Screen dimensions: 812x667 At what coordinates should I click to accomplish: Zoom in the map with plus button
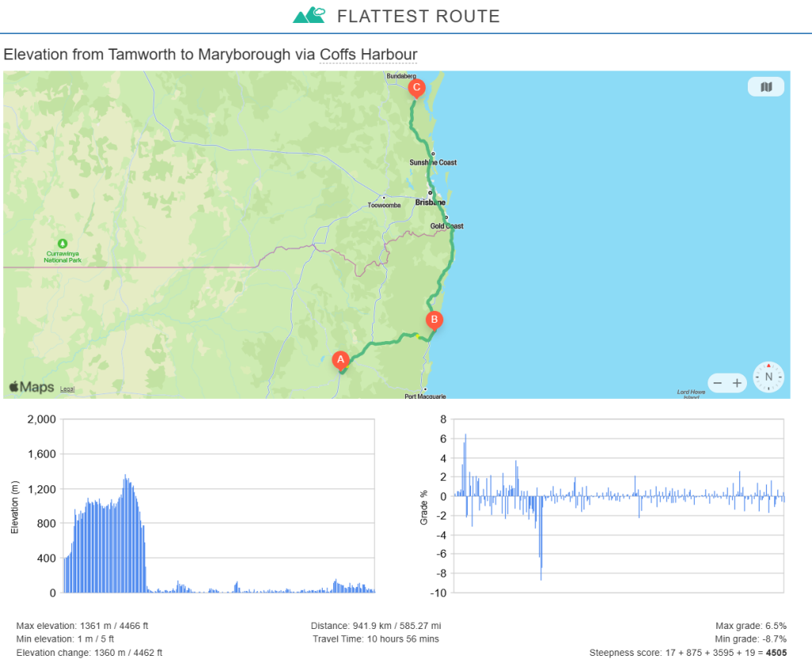pos(737,383)
